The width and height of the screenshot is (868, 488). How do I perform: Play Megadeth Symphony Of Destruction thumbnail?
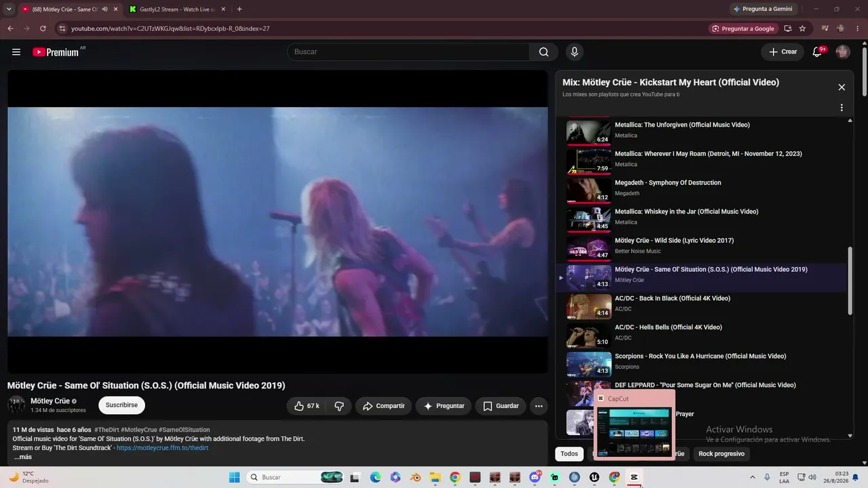click(x=589, y=190)
